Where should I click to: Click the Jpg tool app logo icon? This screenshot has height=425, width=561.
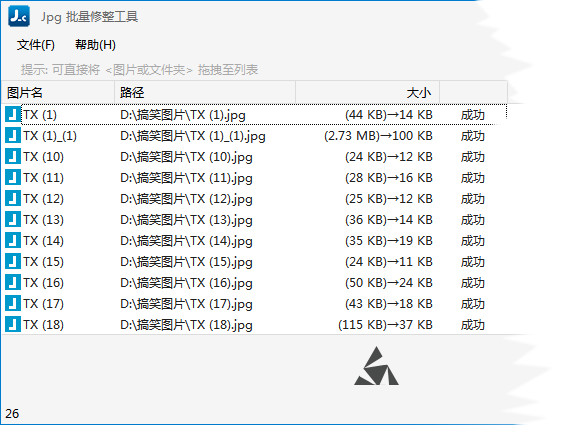click(19, 16)
